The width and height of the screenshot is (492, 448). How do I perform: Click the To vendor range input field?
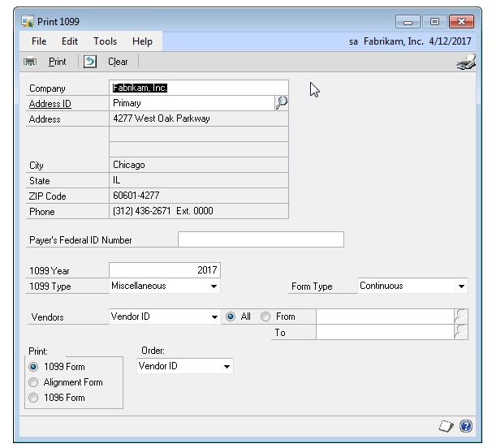[385, 332]
